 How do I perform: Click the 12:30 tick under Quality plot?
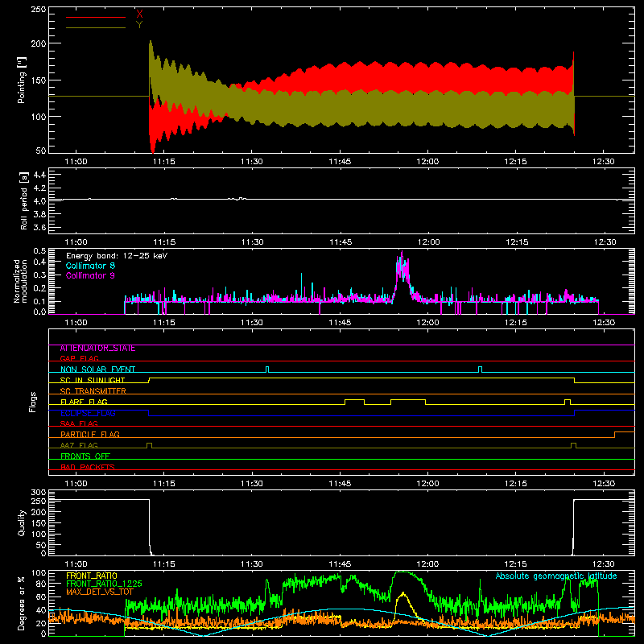click(603, 564)
